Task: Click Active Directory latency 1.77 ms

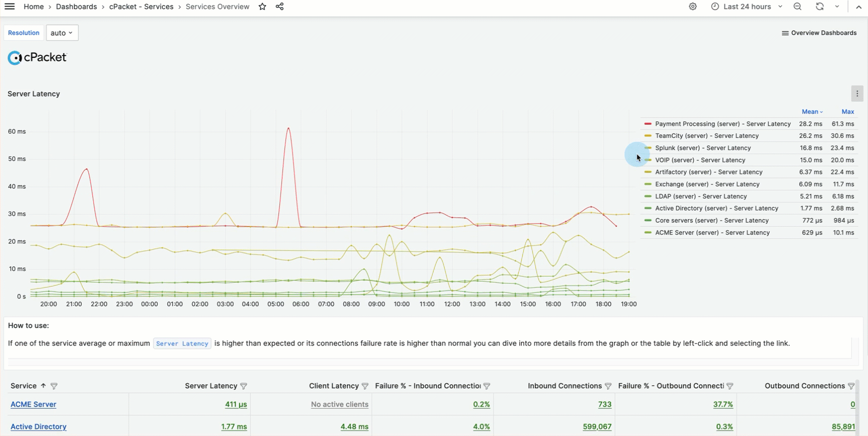Action: (234, 427)
